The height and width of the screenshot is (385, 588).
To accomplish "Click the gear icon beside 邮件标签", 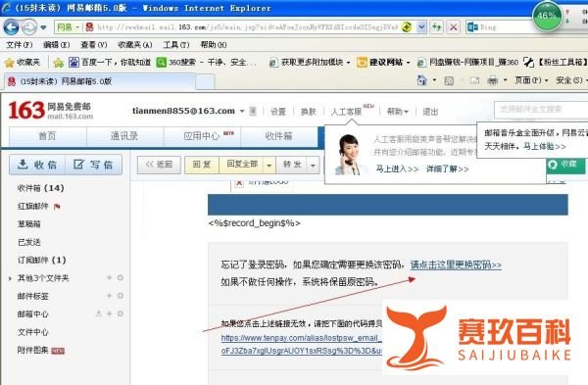I will 121,296.
